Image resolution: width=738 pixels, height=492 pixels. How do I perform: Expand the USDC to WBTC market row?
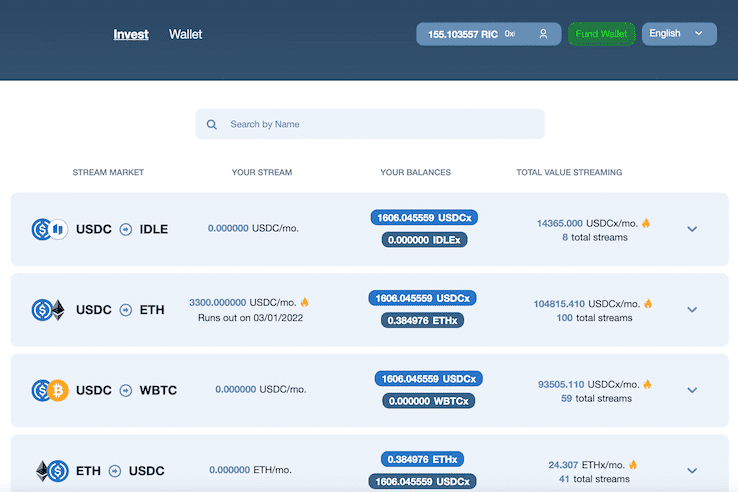[692, 390]
